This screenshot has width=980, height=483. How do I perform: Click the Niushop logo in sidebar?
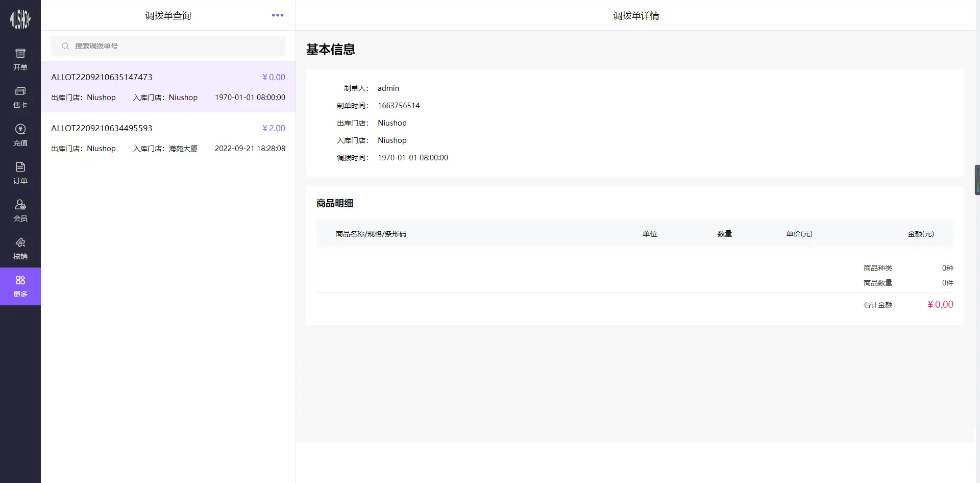20,19
